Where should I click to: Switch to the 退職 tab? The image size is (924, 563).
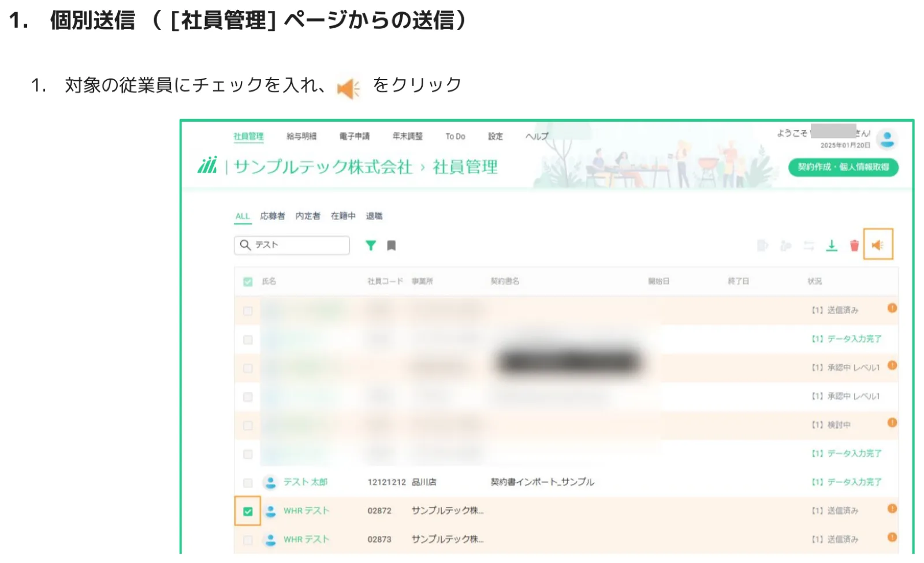[x=374, y=216]
